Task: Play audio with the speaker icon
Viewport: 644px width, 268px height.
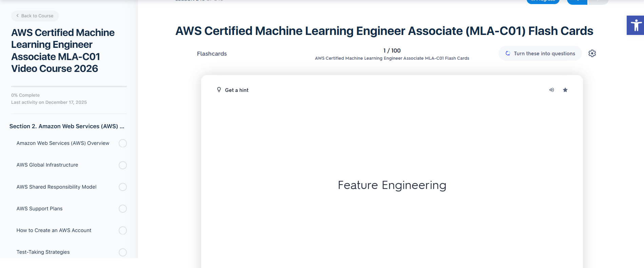Action: point(551,90)
